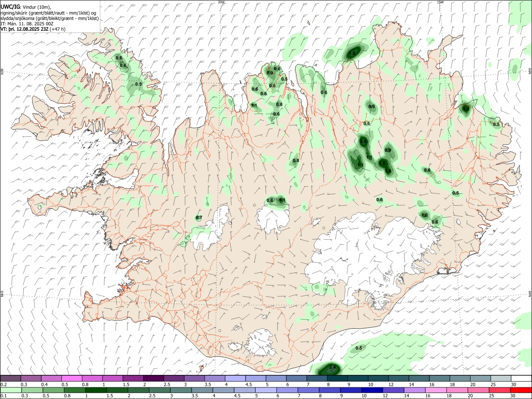
Task: Click the navy blue swatch between 10 and 12
Action: [372, 390]
